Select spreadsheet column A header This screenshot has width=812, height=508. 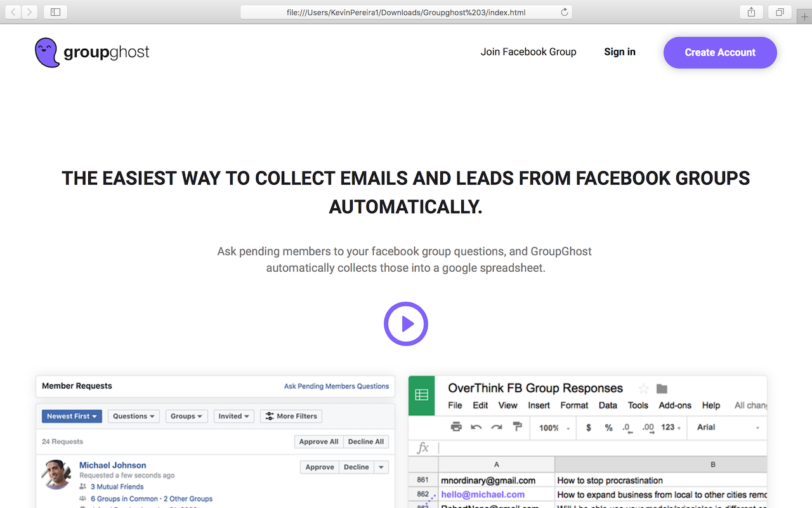(496, 464)
